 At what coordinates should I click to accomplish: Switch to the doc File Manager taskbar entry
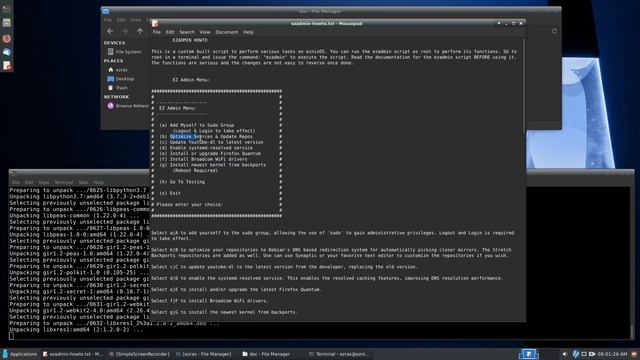pos(266,354)
